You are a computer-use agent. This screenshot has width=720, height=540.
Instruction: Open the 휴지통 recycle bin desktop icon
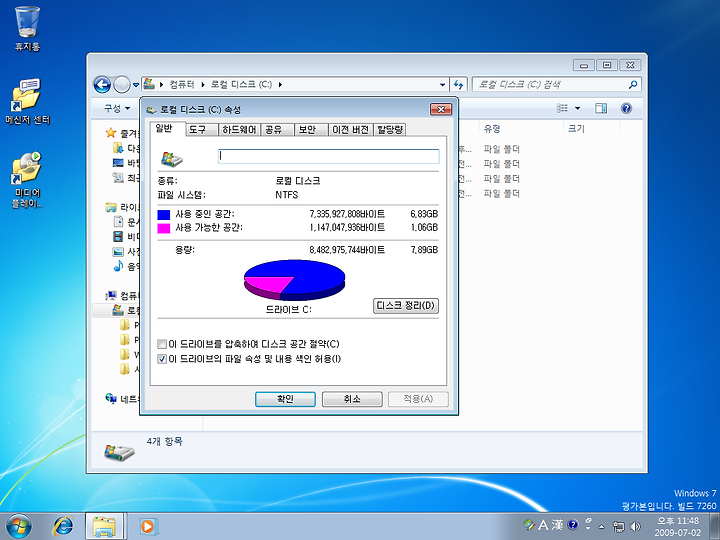27,28
